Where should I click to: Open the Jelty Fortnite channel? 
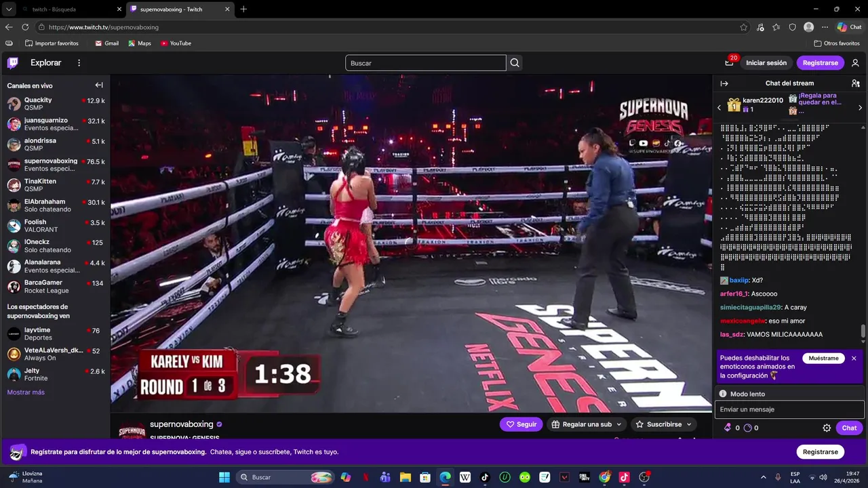coord(56,374)
